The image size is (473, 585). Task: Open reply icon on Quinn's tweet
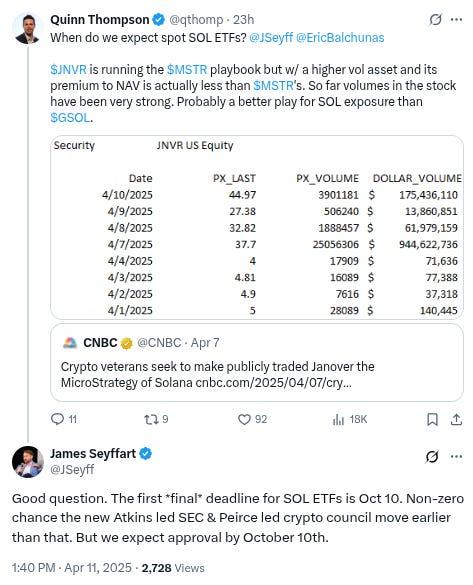57,419
